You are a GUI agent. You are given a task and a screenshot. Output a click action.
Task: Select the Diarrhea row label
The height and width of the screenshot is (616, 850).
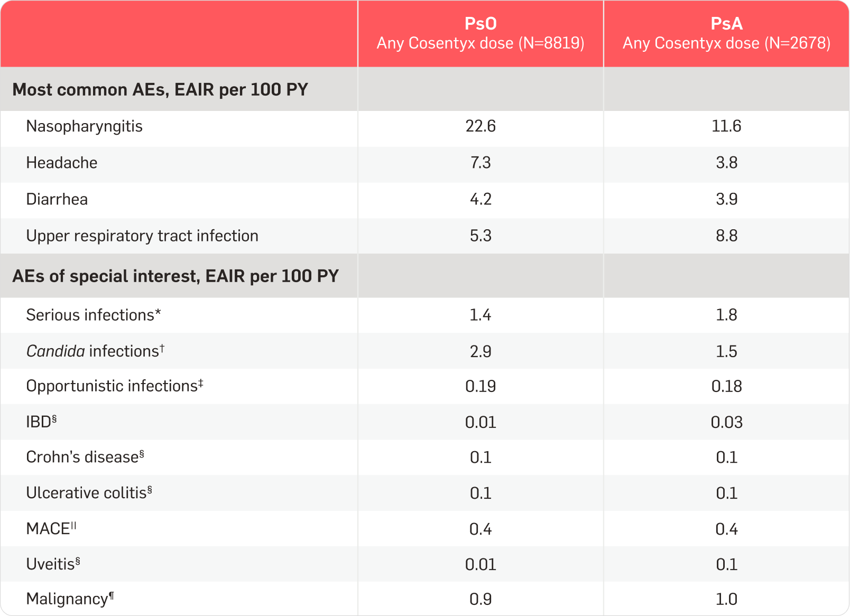click(57, 199)
